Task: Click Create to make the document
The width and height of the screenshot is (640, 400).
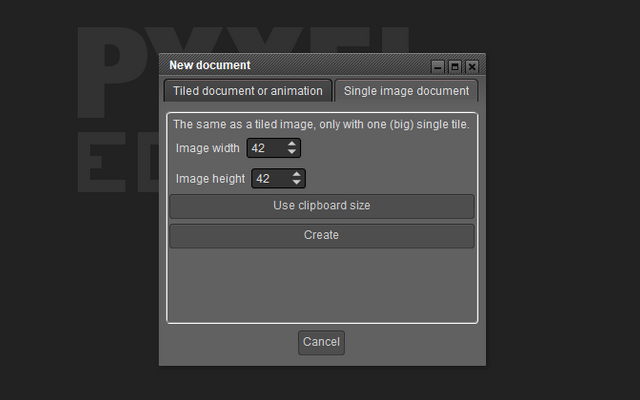Action: coord(322,236)
